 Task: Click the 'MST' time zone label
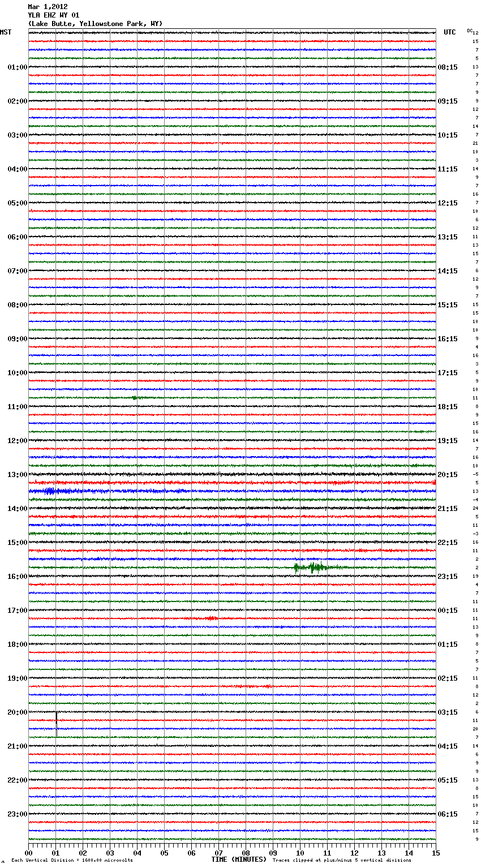point(6,32)
